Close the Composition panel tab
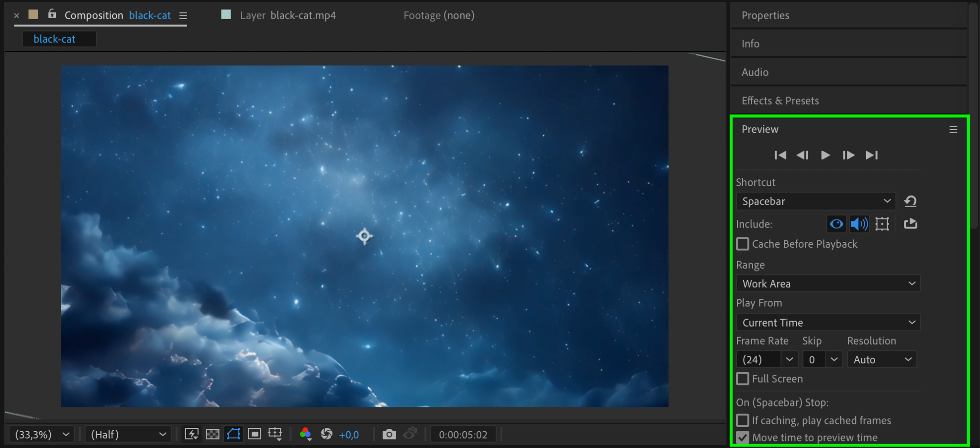The image size is (980, 448). [17, 16]
